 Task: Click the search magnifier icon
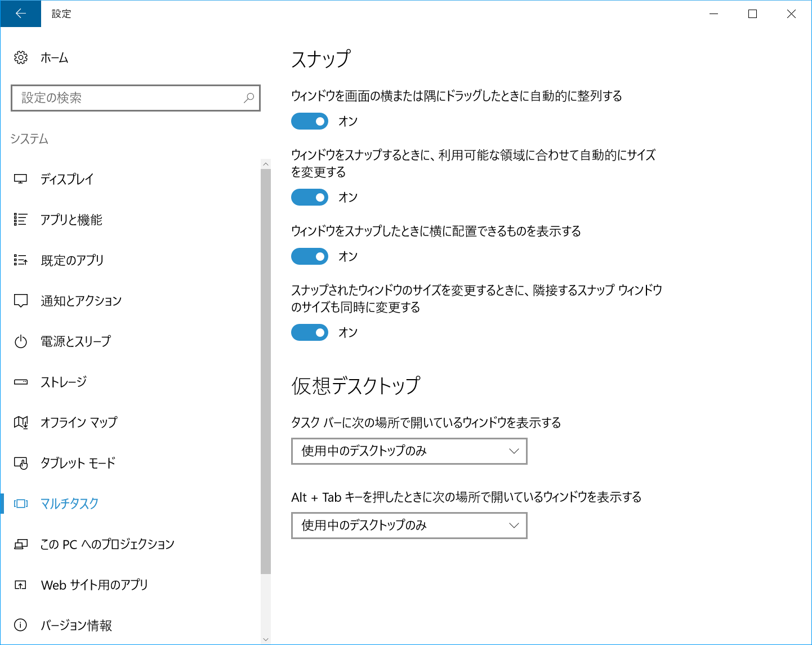(x=248, y=98)
